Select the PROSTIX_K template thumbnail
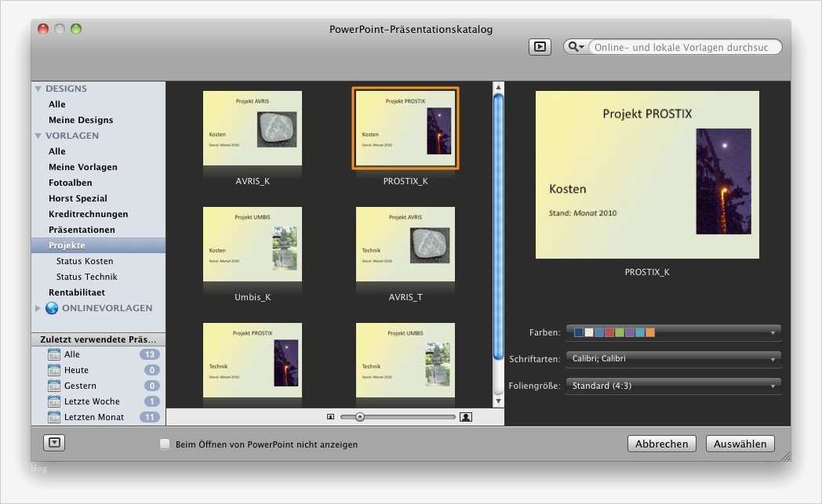This screenshot has width=822, height=504. pyautogui.click(x=406, y=129)
